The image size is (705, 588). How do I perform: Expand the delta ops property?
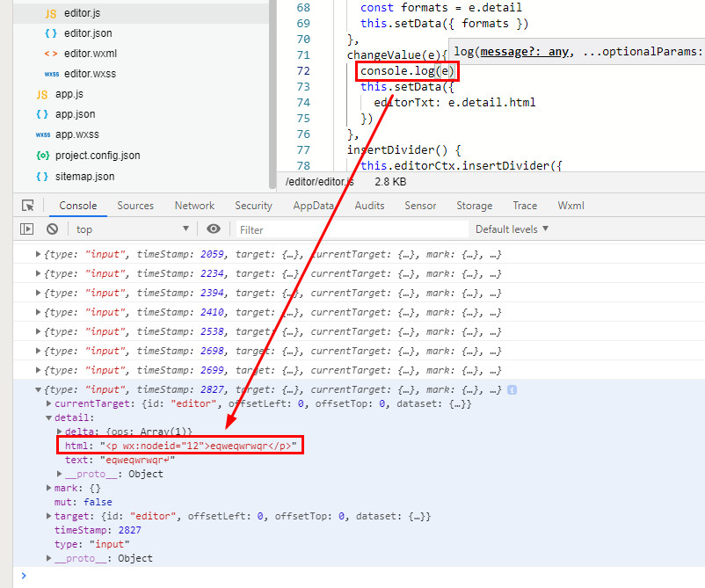tap(60, 432)
